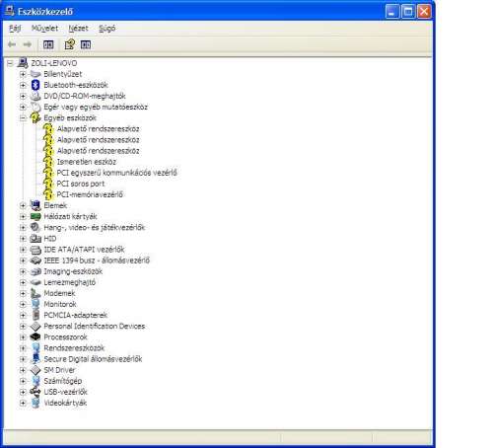This screenshot has height=448, width=493.
Task: Click the PCMCIA-adapterek card icon
Action: point(35,315)
